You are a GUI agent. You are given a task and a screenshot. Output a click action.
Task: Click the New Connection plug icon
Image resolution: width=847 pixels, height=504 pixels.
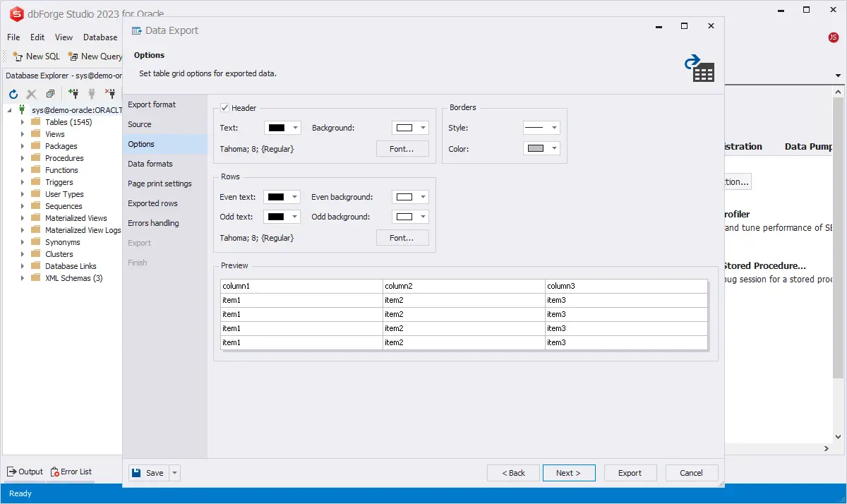click(x=73, y=93)
